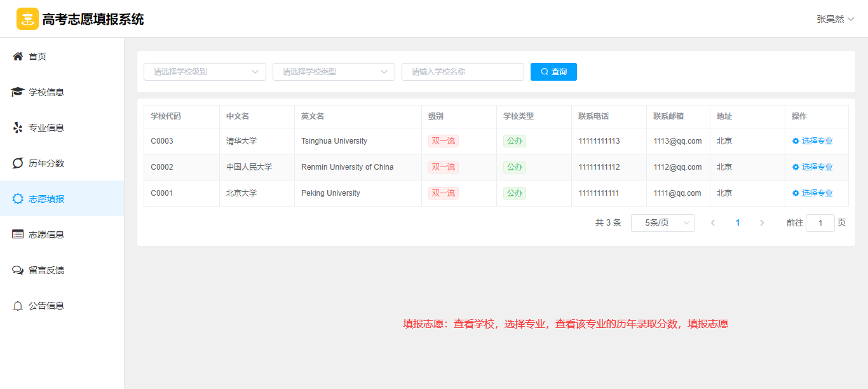868x389 pixels.
Task: Click inside the school name input field
Action: 463,72
